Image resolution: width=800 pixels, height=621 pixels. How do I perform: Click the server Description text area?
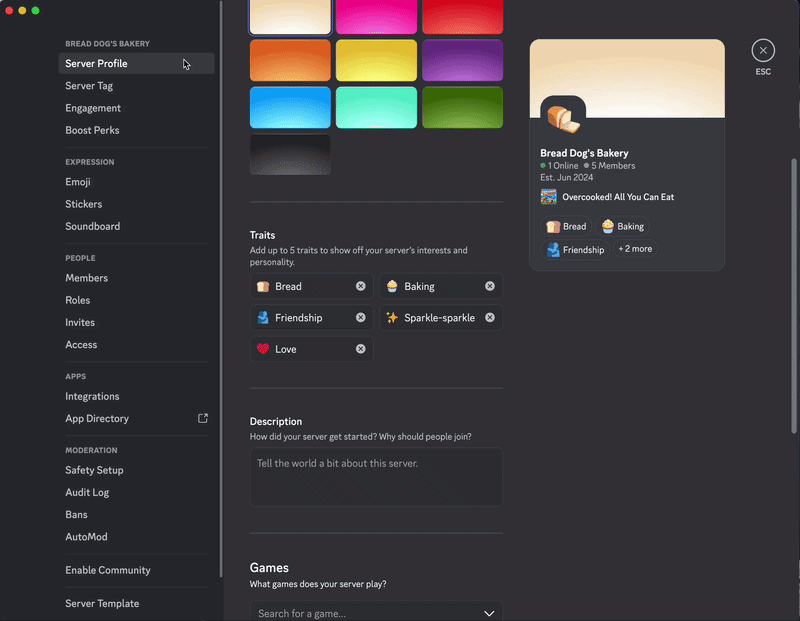click(x=376, y=477)
